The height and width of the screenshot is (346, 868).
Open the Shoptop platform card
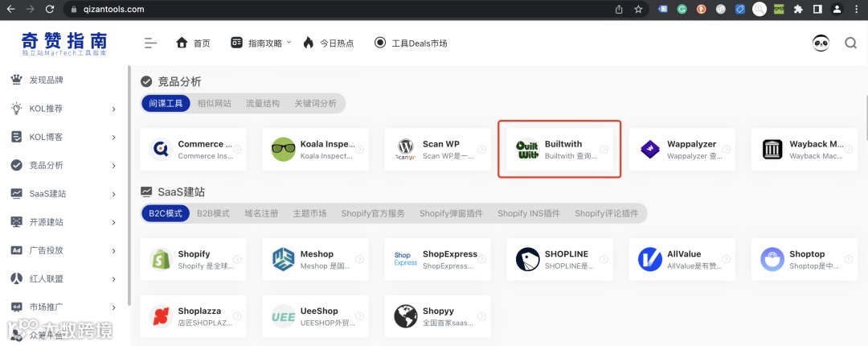tap(805, 259)
